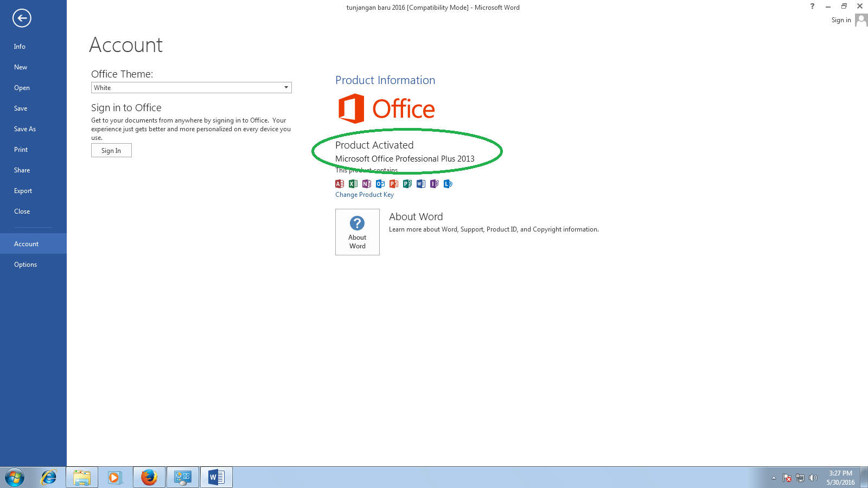This screenshot has height=488, width=868.
Task: Click the 'Account' page title
Action: tap(126, 45)
